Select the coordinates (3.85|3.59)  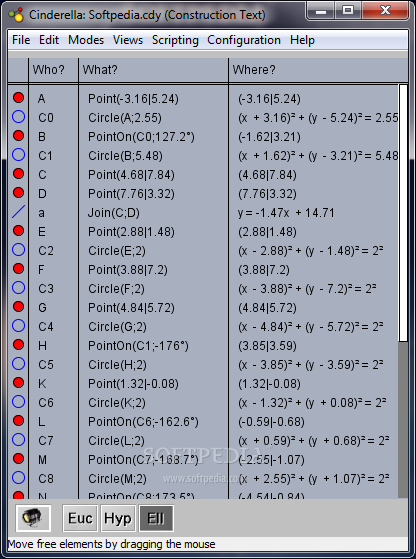267,346
